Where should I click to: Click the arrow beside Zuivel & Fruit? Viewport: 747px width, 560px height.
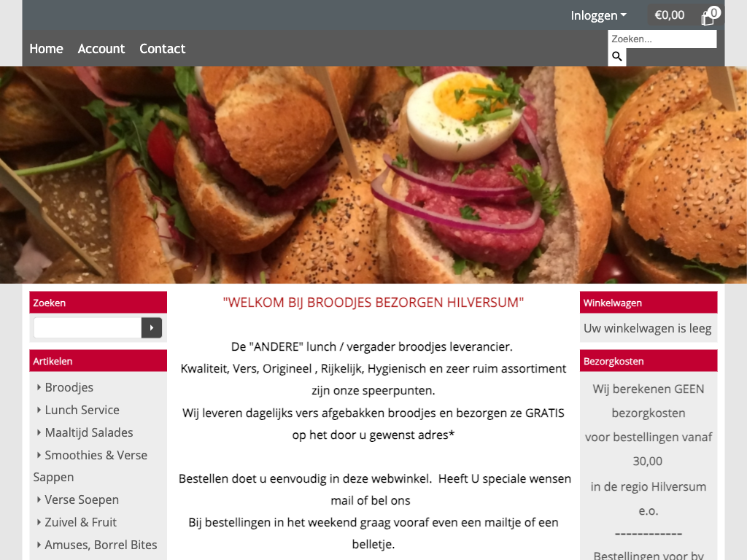pos(39,522)
